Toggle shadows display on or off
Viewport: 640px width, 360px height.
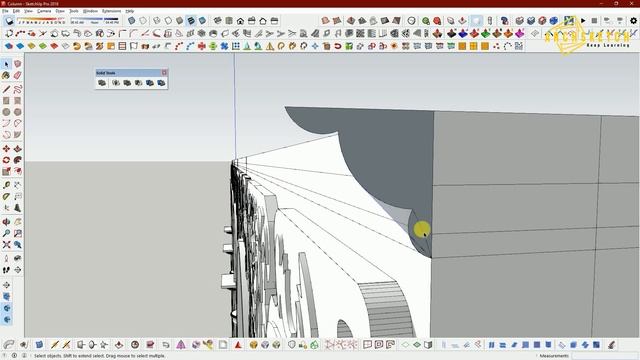click(9, 20)
